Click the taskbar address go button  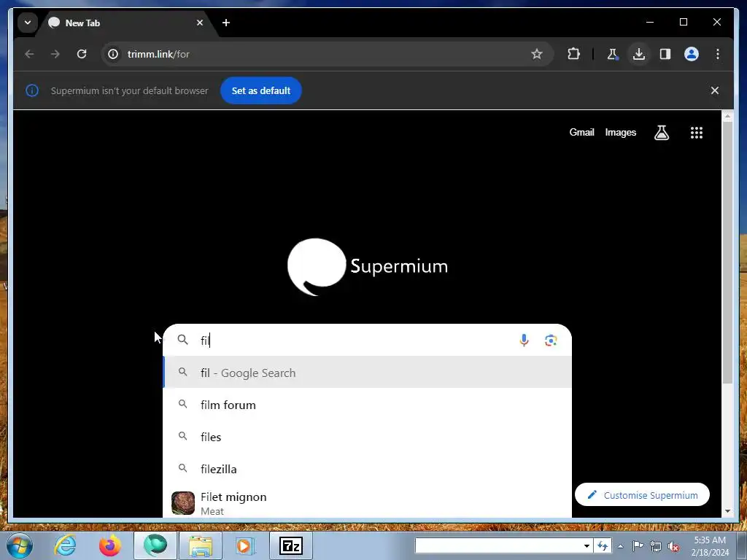[x=602, y=545]
